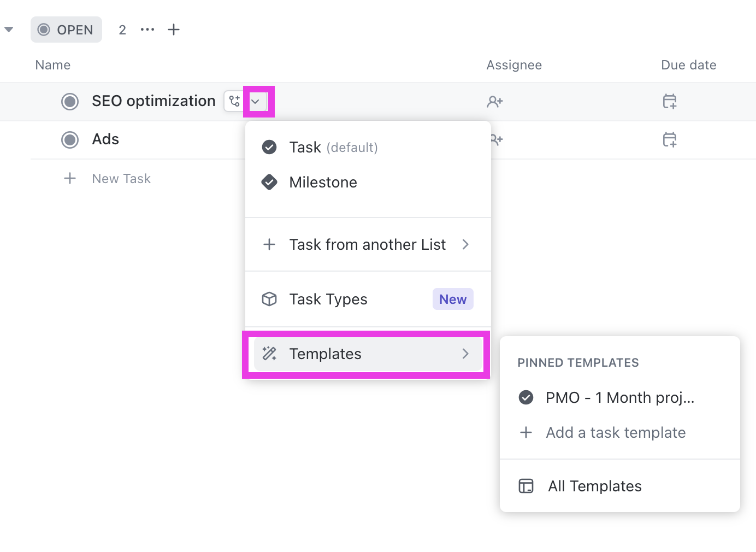This screenshot has height=552, width=756.
Task: Click the ellipsis icon beside the OPEN badge
Action: pos(147,30)
